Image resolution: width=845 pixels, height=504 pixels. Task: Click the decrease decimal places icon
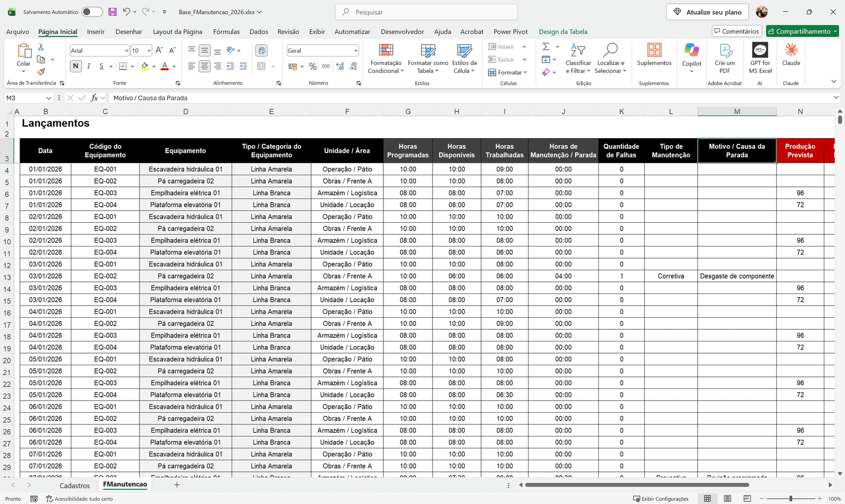(353, 66)
